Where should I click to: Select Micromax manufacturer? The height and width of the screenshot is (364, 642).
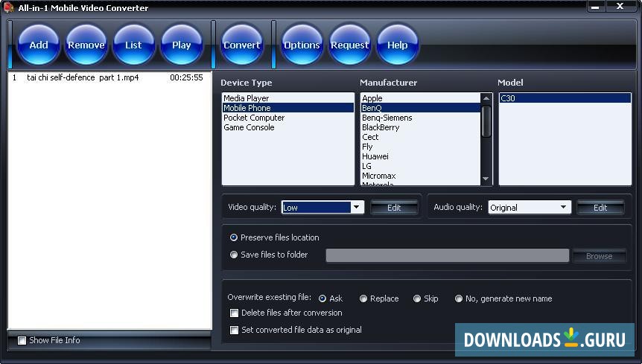(421, 176)
